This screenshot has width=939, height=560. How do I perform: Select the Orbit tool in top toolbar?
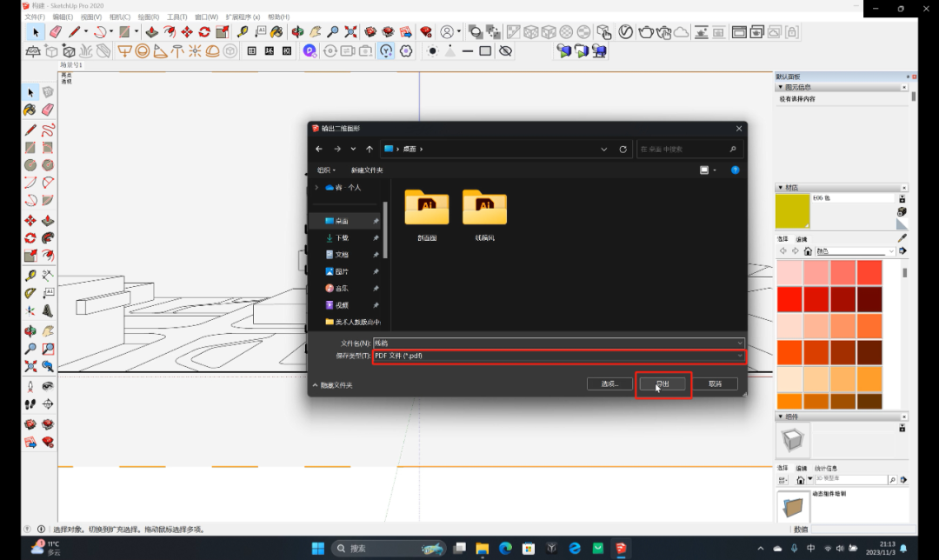297,32
